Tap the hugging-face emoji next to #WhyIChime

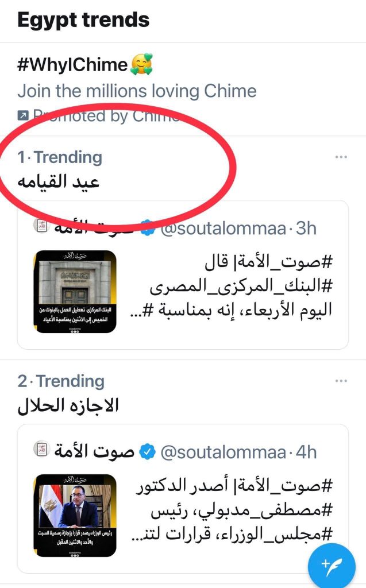[141, 64]
